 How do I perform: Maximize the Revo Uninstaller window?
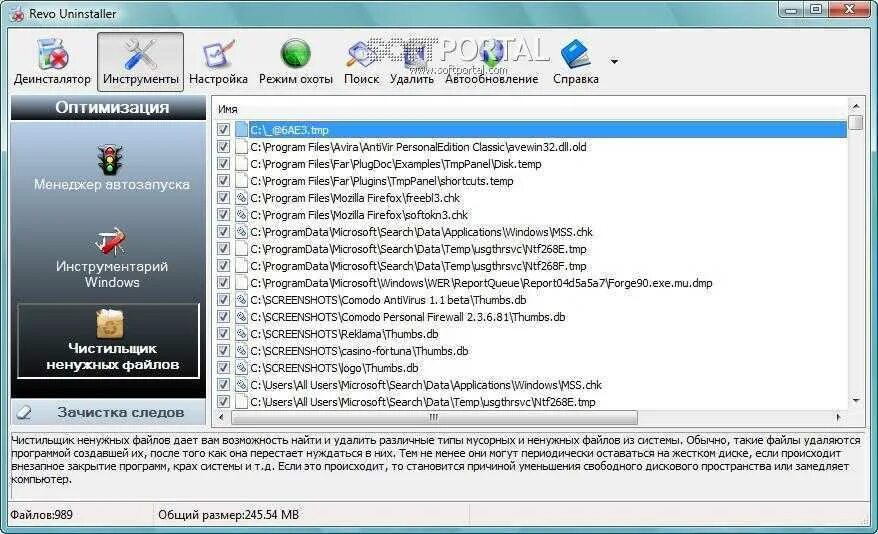coord(816,10)
